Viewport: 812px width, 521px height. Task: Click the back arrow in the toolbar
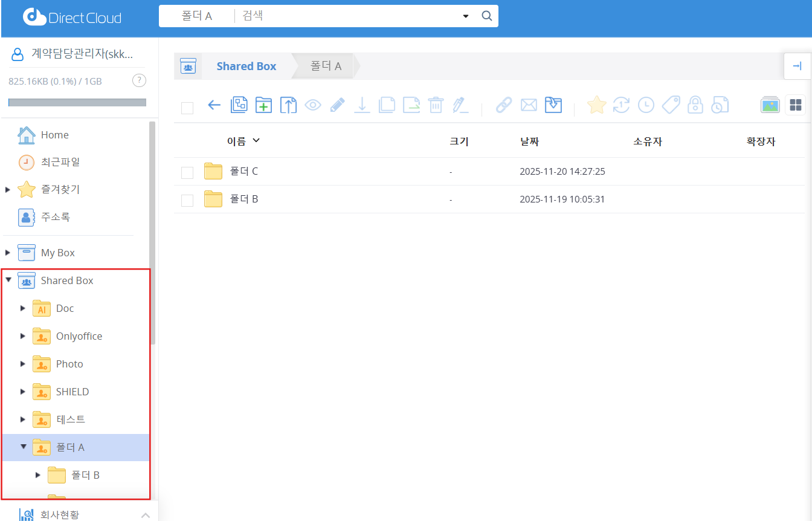click(214, 105)
